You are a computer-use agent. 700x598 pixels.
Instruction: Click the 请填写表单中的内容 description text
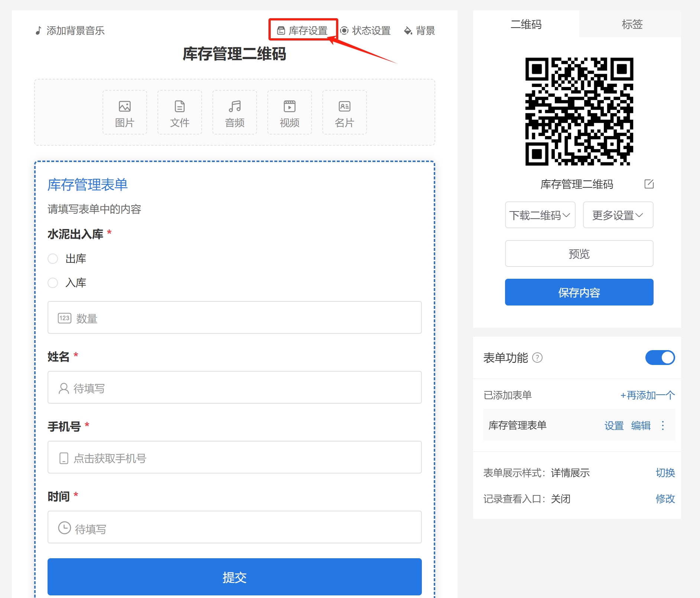94,209
